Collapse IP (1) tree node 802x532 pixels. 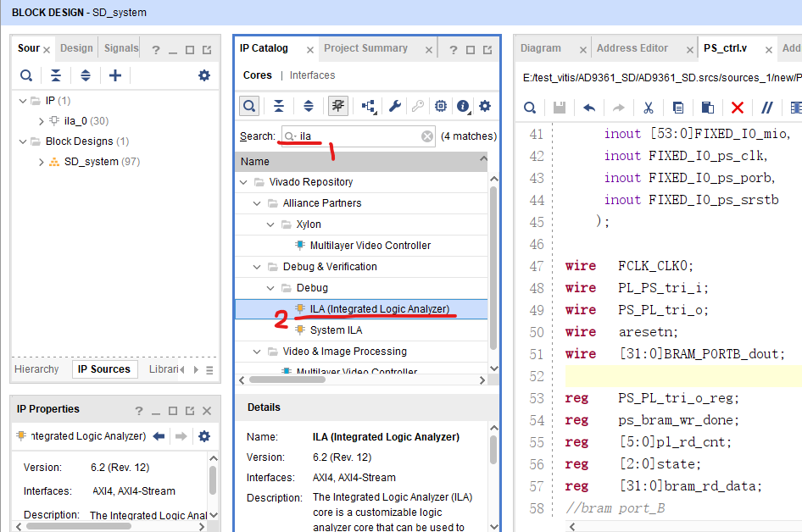[x=23, y=101]
